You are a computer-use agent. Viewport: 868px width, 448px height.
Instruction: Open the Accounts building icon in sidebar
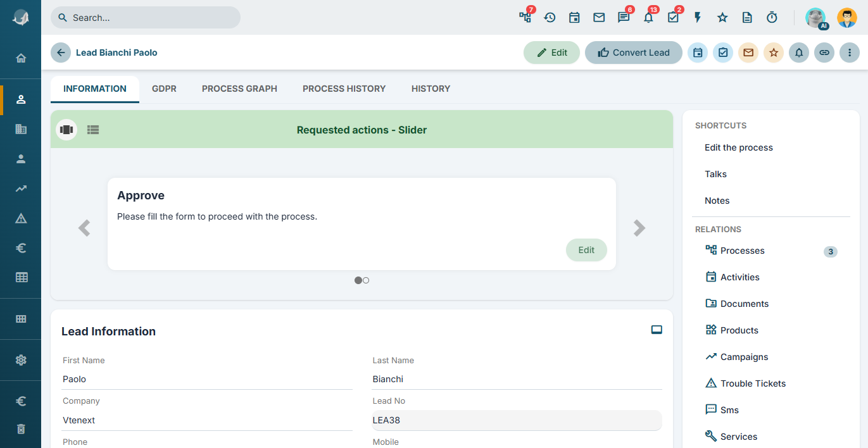(21, 129)
